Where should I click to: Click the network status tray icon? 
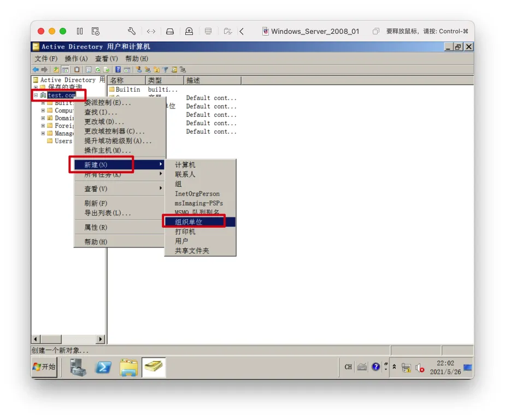click(407, 368)
